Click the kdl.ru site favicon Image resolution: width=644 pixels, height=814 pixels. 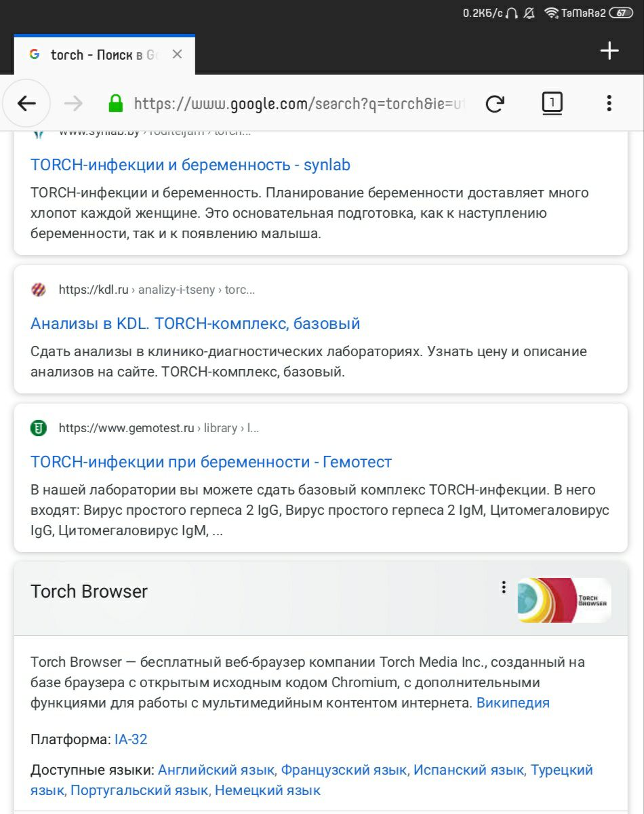coord(39,290)
